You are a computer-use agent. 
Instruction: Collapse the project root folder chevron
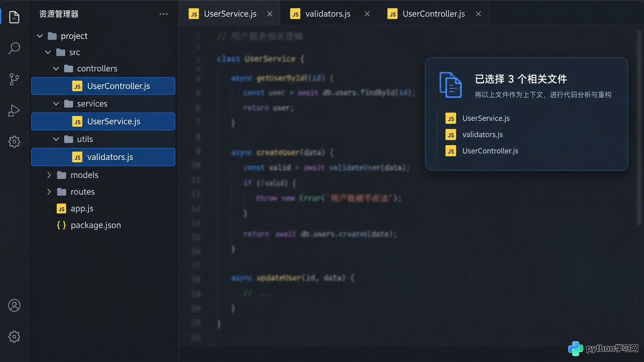(40, 36)
